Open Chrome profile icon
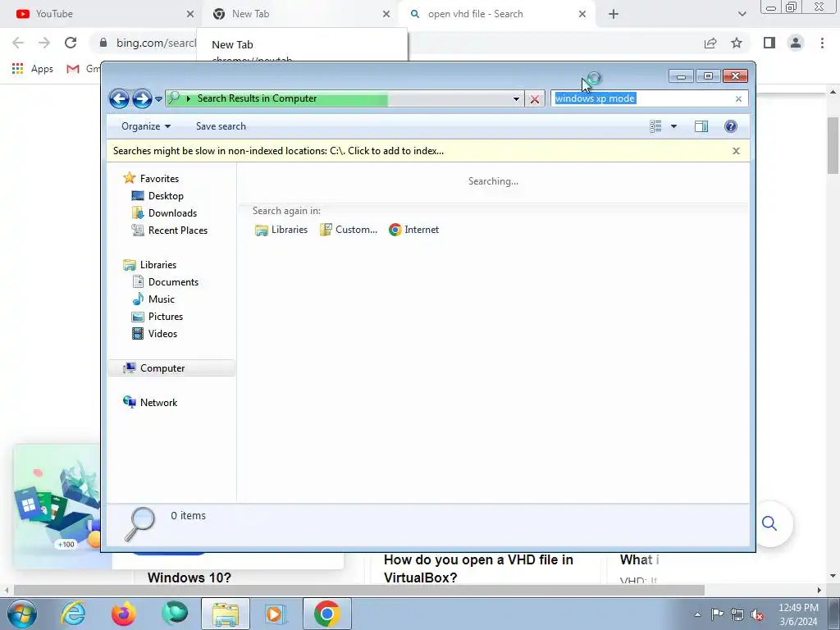This screenshot has height=630, width=840. point(796,43)
